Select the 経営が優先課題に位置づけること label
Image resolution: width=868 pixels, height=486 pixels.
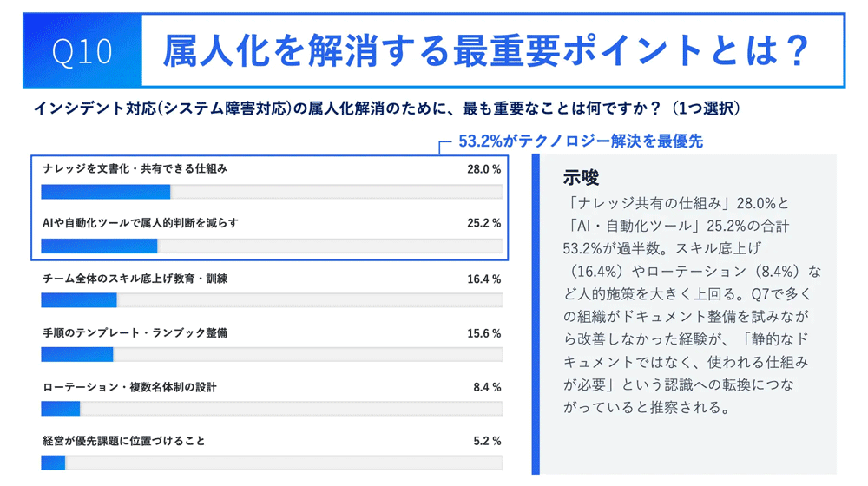pyautogui.click(x=124, y=441)
